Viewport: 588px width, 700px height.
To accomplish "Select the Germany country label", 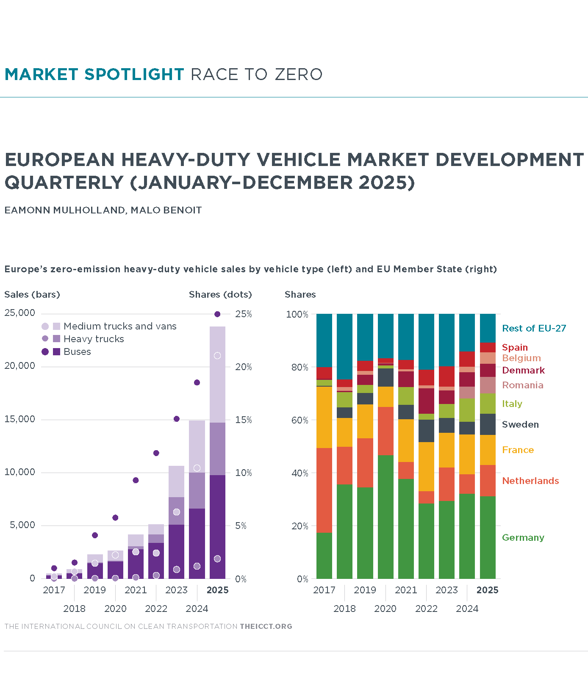I will coord(523,537).
